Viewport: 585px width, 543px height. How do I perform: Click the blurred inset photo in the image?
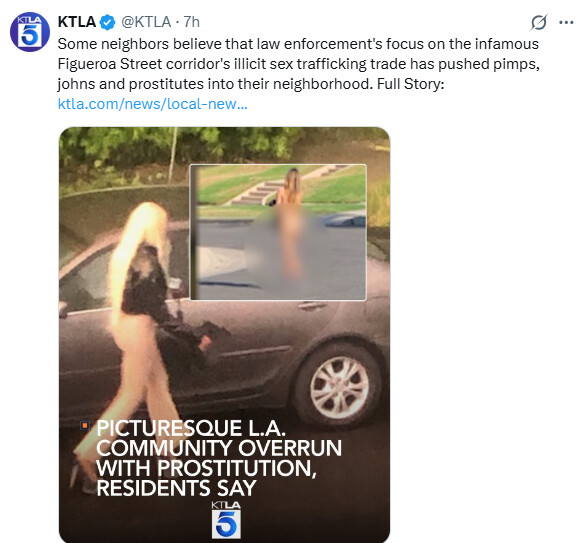(x=278, y=232)
